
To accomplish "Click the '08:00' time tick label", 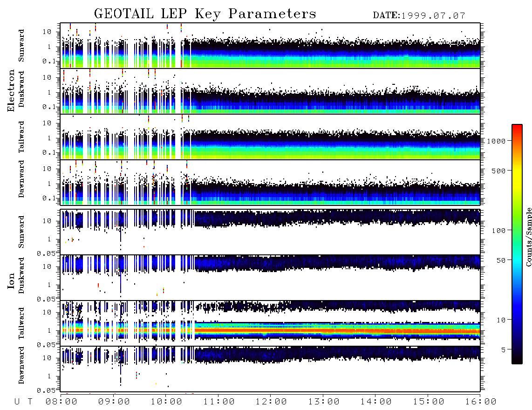I will (x=61, y=402).
